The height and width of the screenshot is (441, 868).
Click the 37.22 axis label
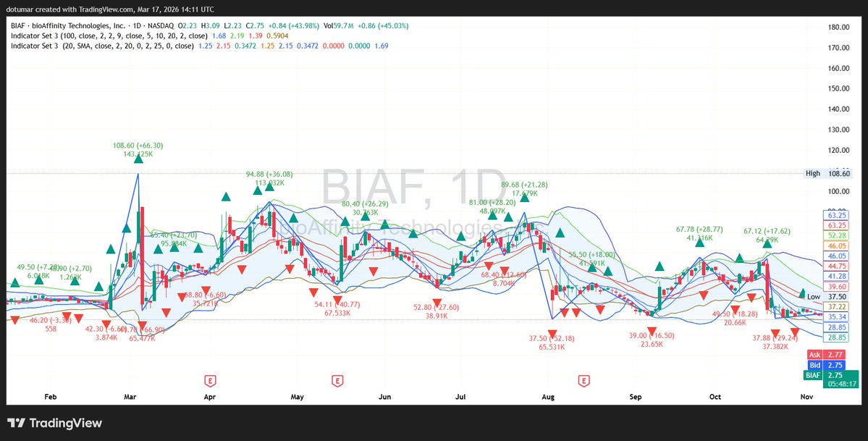click(837, 306)
